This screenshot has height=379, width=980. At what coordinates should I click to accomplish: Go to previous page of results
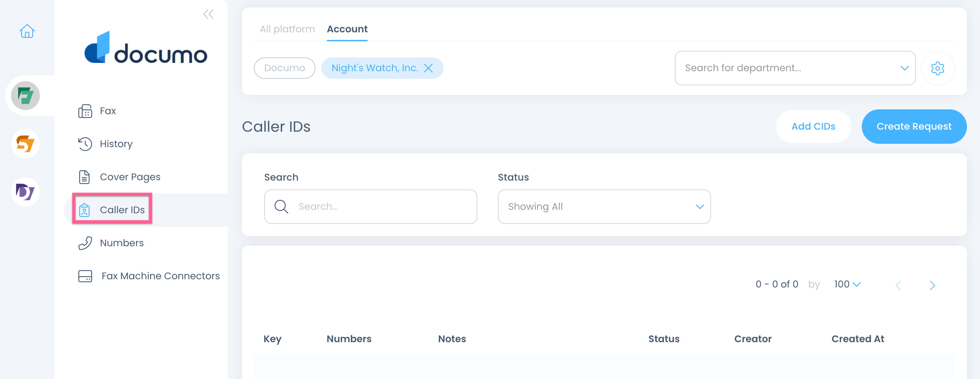[x=898, y=285]
